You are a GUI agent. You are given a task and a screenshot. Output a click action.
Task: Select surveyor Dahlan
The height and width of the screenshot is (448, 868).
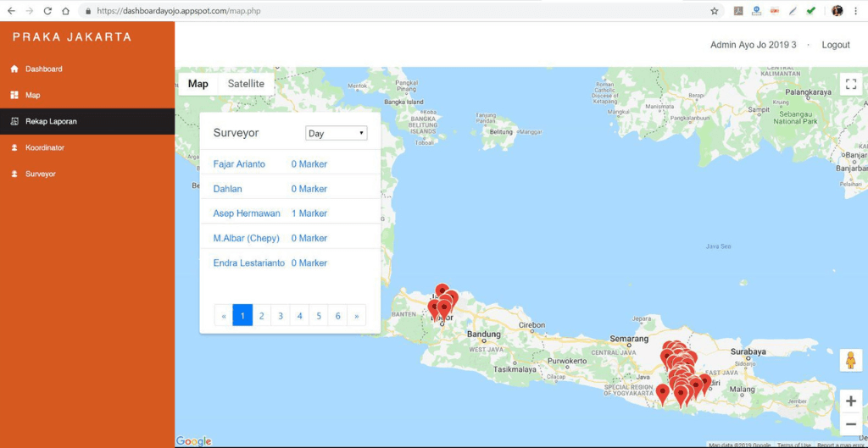[227, 189]
